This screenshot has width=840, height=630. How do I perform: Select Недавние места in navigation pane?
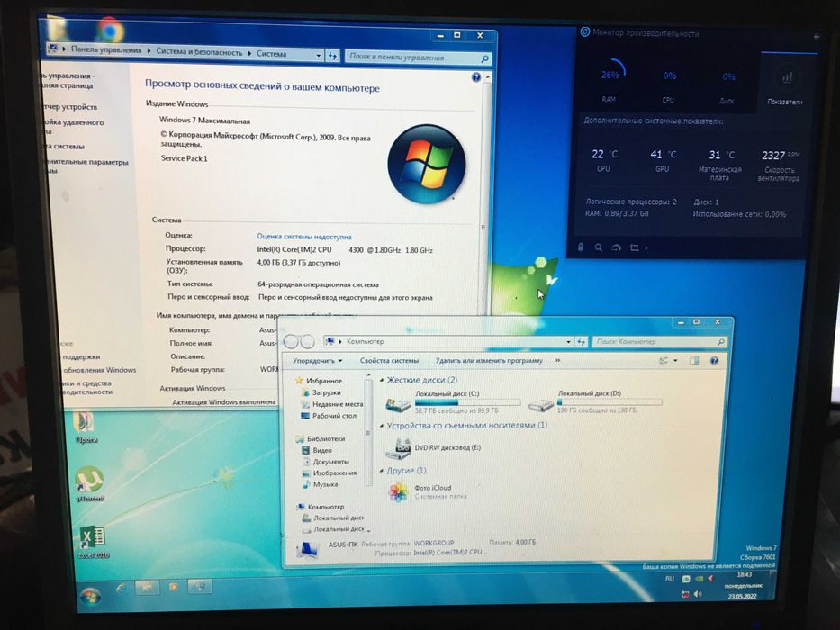tap(338, 404)
